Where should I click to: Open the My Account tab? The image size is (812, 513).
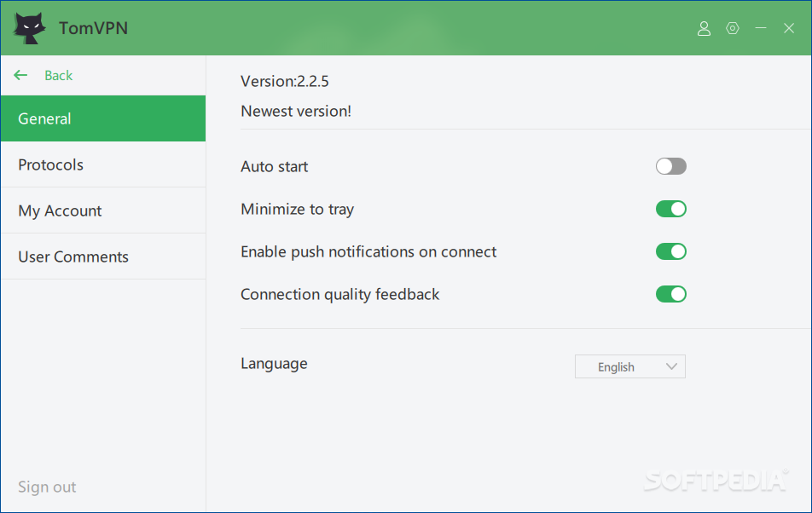pyautogui.click(x=103, y=210)
